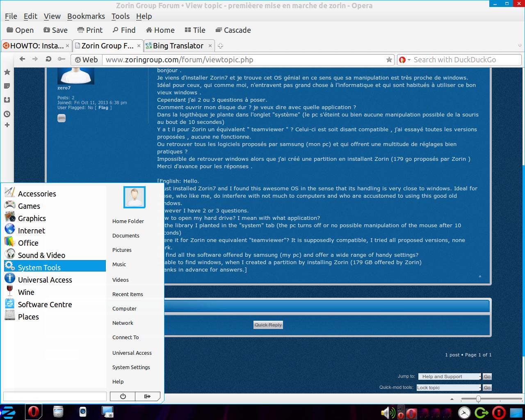This screenshot has height=420, width=525.
Task: Expand the 'Jump to' forum dropdown
Action: click(450, 377)
